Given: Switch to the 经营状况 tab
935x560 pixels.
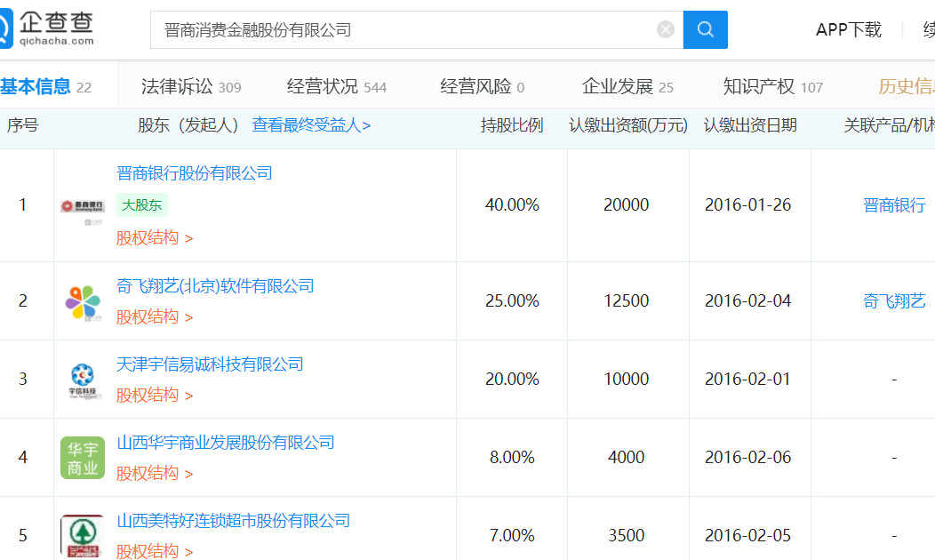Looking at the screenshot, I should click(x=336, y=87).
